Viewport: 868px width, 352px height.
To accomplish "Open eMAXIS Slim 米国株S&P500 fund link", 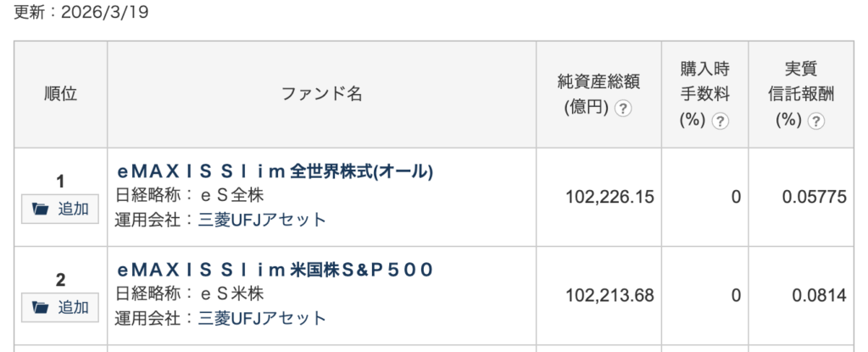I will coord(275,270).
